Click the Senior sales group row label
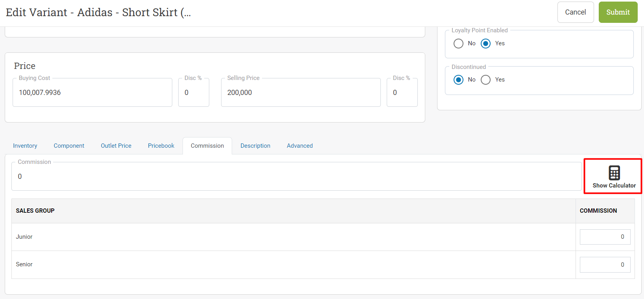Screen dimensions: 644x299 click(24, 264)
